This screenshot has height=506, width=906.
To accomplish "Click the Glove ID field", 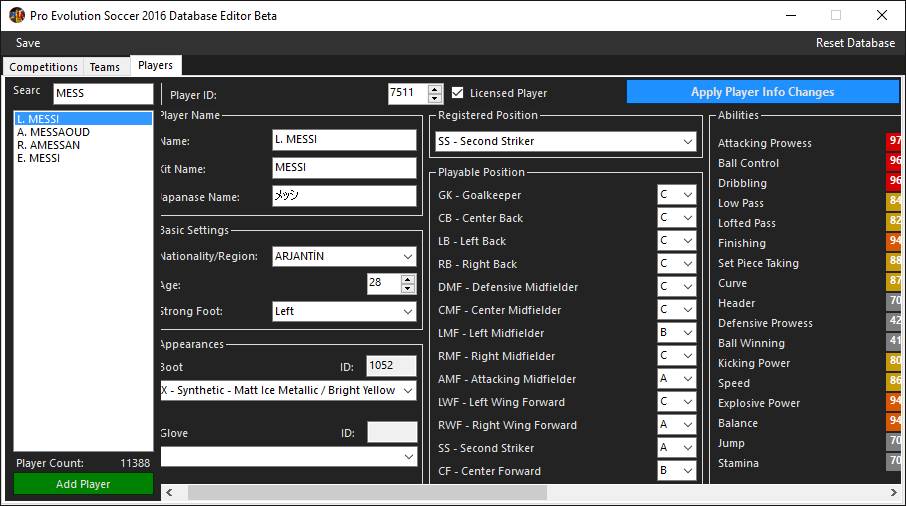I will (x=392, y=432).
